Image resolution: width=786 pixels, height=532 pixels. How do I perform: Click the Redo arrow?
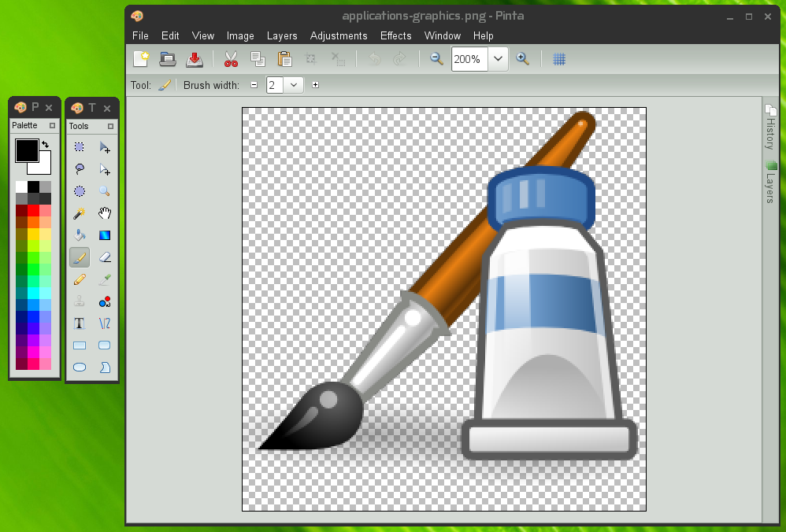pyautogui.click(x=399, y=59)
